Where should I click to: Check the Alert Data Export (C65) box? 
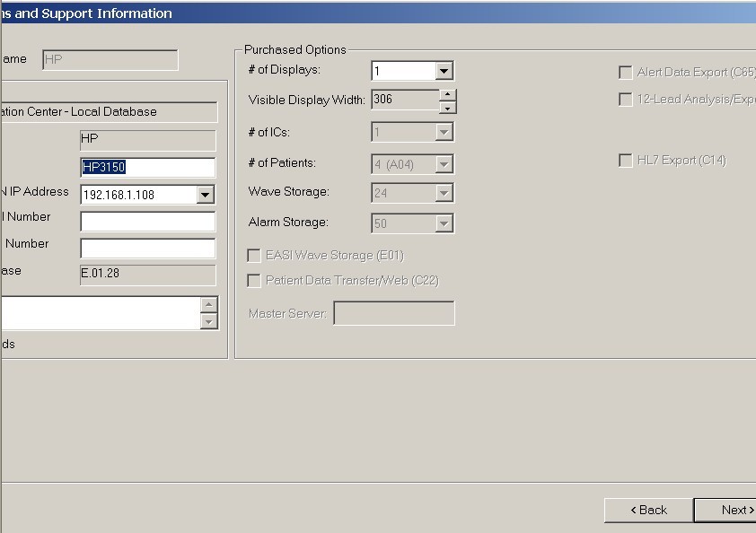click(x=626, y=73)
